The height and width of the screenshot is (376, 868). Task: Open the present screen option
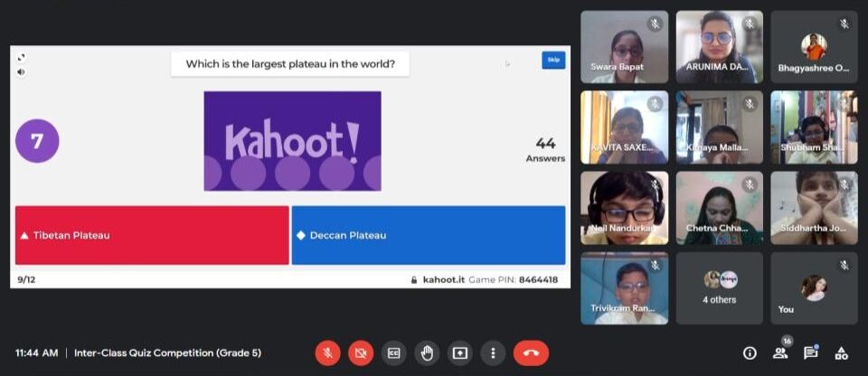[x=459, y=352]
